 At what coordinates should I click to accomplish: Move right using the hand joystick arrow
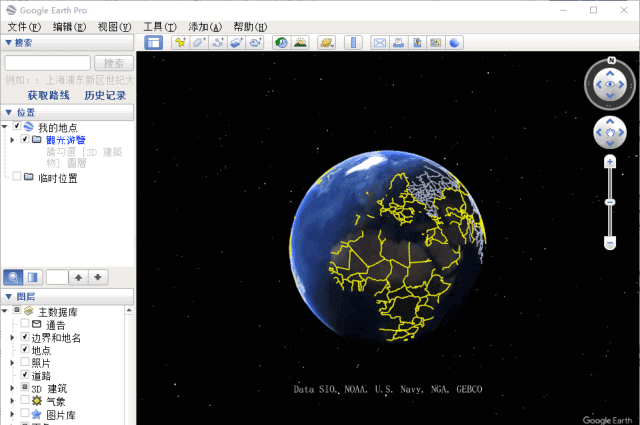(x=621, y=132)
